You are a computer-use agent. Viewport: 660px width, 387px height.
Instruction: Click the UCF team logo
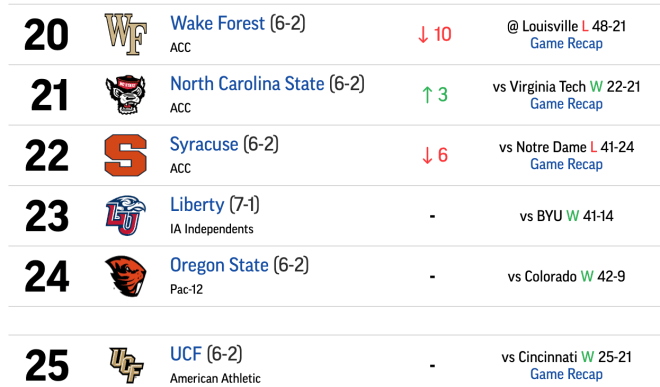[126, 365]
